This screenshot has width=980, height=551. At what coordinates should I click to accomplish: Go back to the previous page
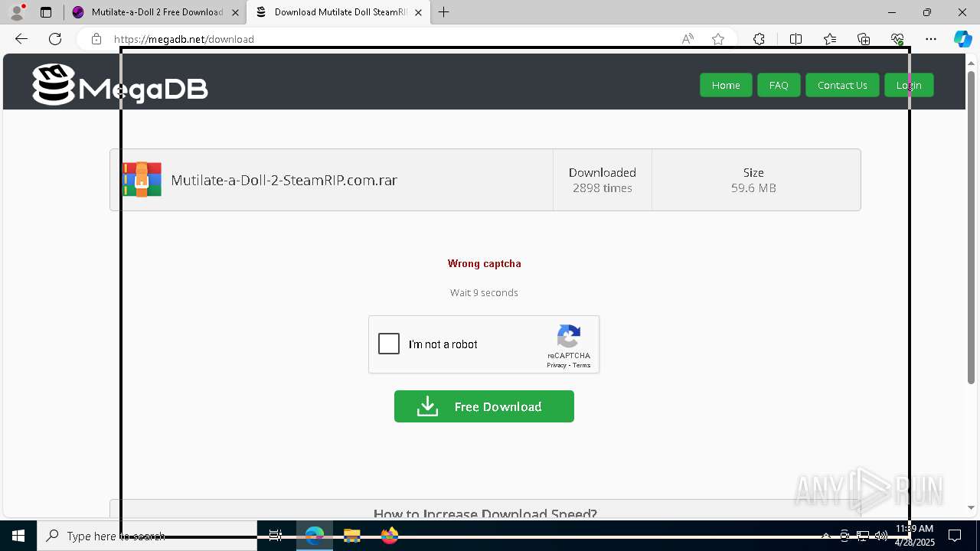(x=21, y=39)
